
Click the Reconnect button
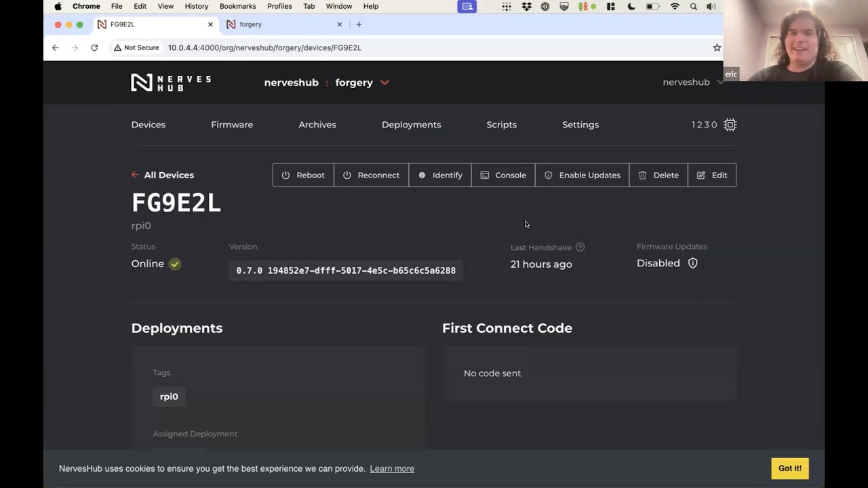(x=371, y=175)
